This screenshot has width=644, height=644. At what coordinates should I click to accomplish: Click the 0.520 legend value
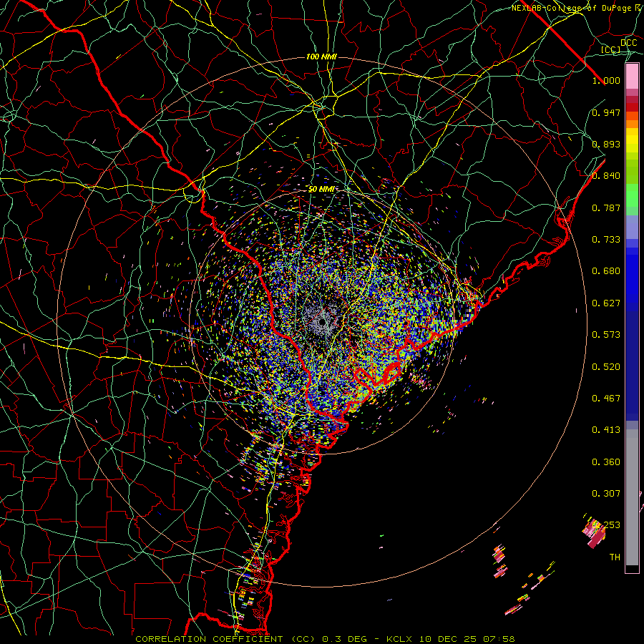click(x=606, y=367)
